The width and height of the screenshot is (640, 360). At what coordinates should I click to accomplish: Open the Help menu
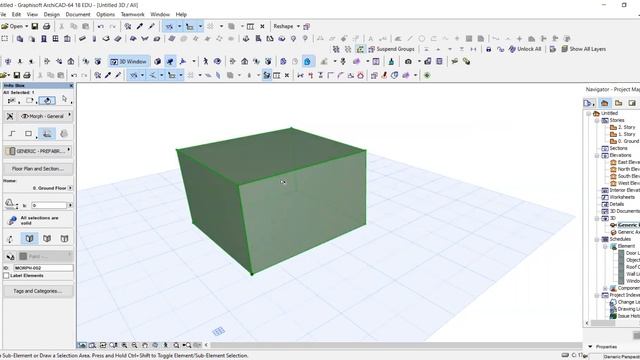pyautogui.click(x=181, y=14)
